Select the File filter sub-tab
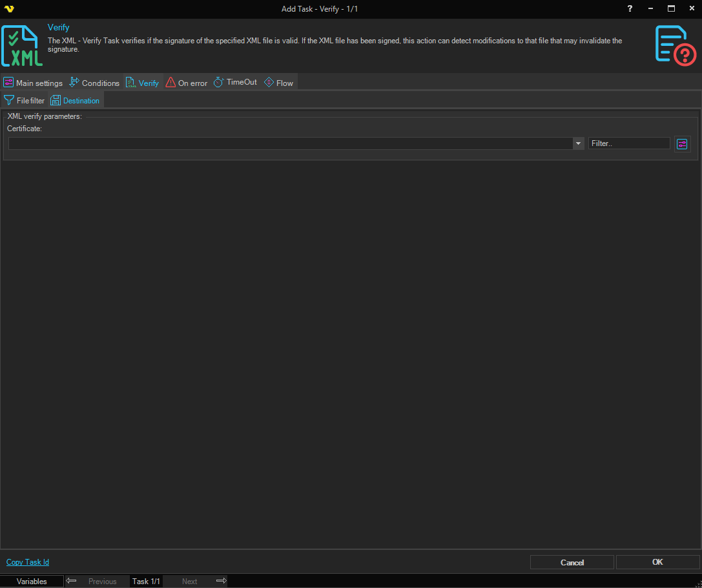Image resolution: width=702 pixels, height=588 pixels. 25,100
